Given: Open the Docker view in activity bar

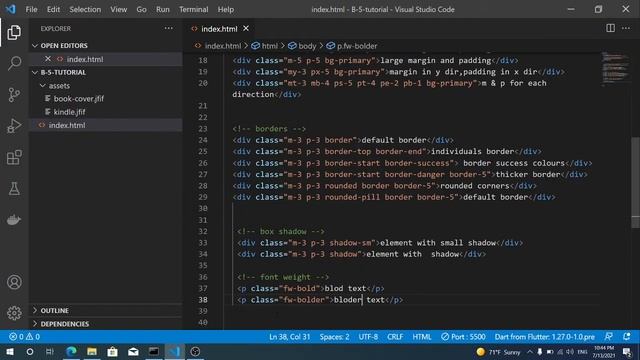Looking at the screenshot, I should [14, 220].
